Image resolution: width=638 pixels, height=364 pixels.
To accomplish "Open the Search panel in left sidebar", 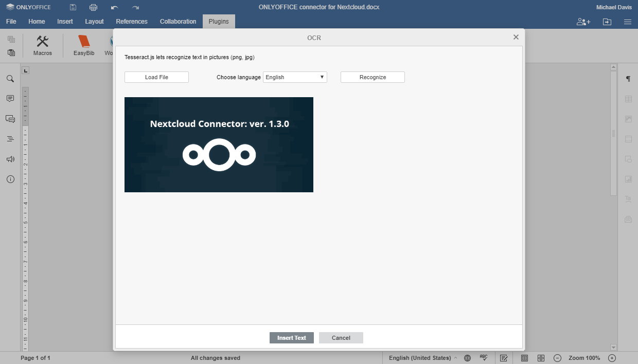I will pos(10,79).
